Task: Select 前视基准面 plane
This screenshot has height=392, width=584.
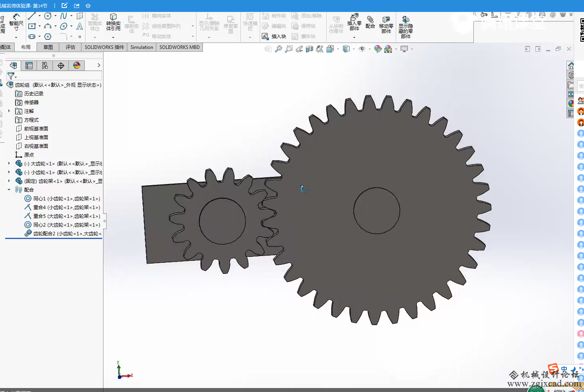Action: coord(36,129)
